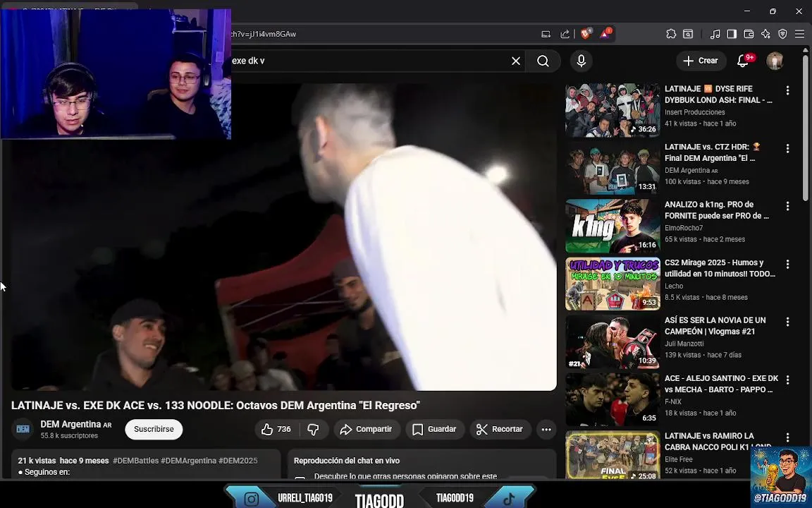Subscribe to DEM Argentina with Suscribirse

[154, 429]
